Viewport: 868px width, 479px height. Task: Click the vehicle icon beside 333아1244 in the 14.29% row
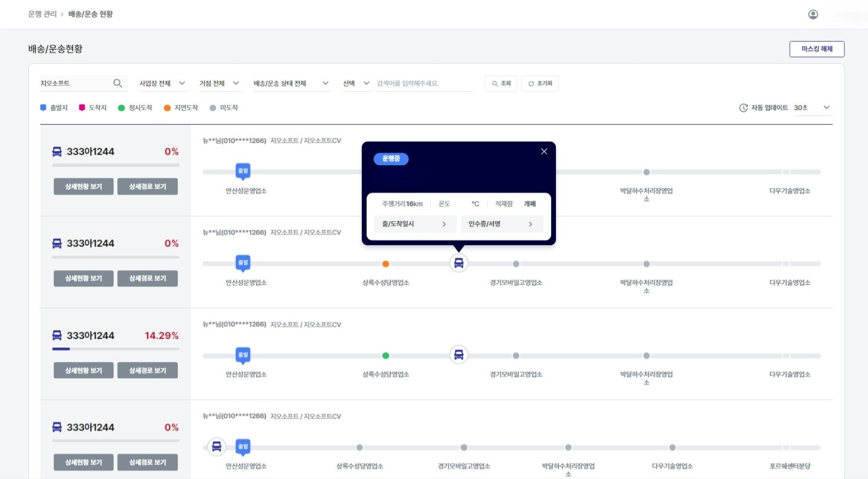point(57,335)
